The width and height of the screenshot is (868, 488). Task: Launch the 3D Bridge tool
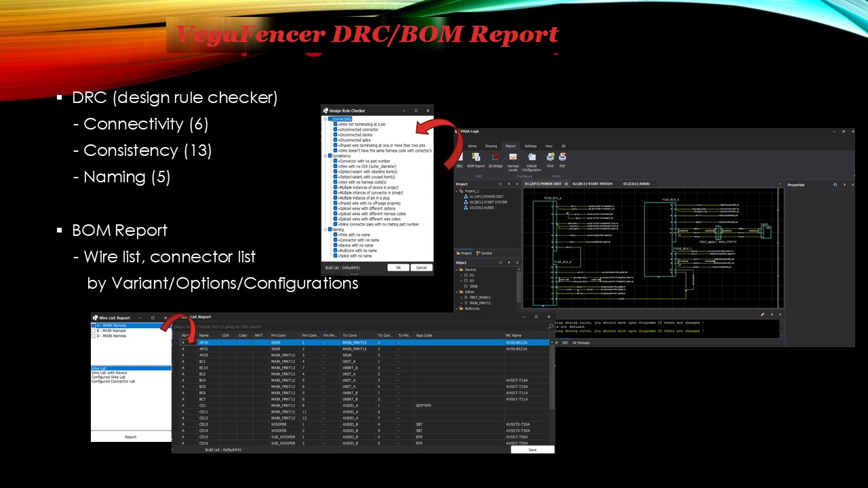point(496,160)
